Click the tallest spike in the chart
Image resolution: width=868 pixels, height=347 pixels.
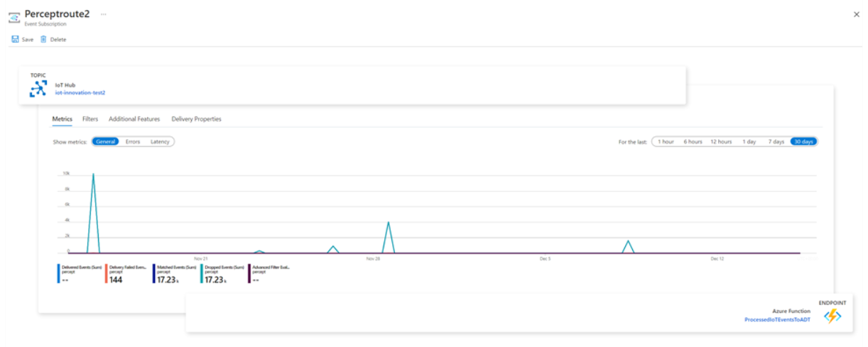coord(93,175)
